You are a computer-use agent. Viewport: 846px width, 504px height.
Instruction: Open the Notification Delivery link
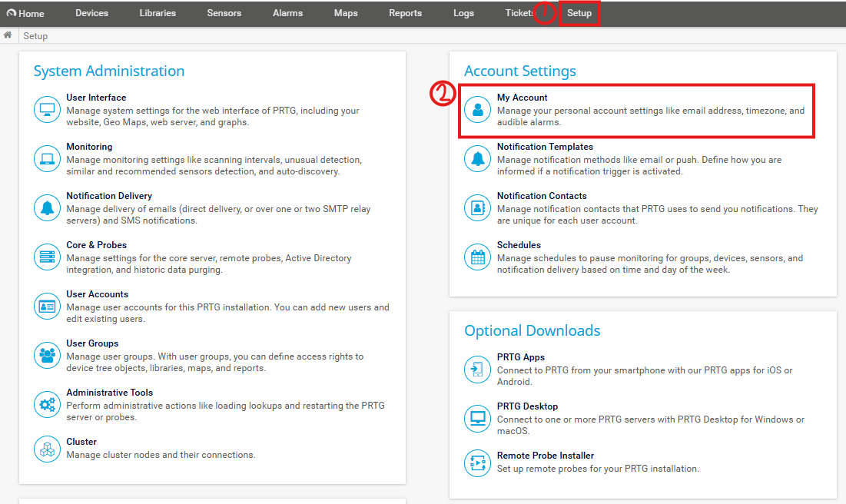point(109,196)
